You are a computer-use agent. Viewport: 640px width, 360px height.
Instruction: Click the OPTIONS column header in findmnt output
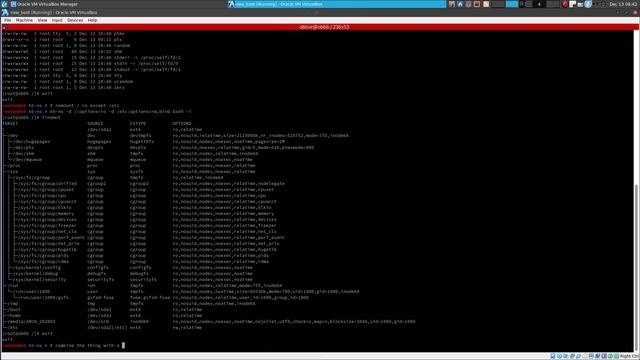[x=182, y=123]
